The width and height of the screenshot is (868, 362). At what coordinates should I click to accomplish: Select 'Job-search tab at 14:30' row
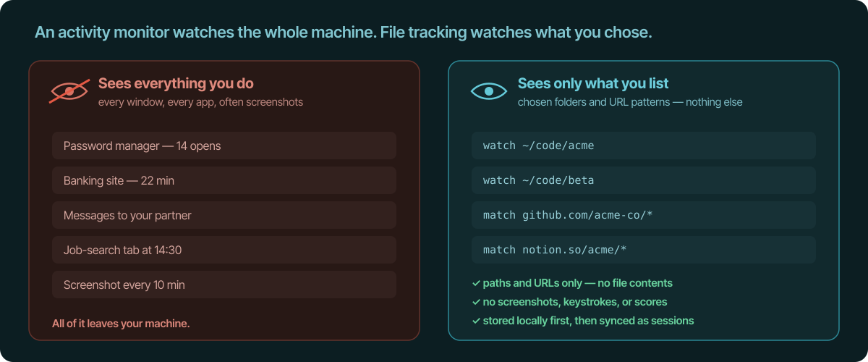224,250
